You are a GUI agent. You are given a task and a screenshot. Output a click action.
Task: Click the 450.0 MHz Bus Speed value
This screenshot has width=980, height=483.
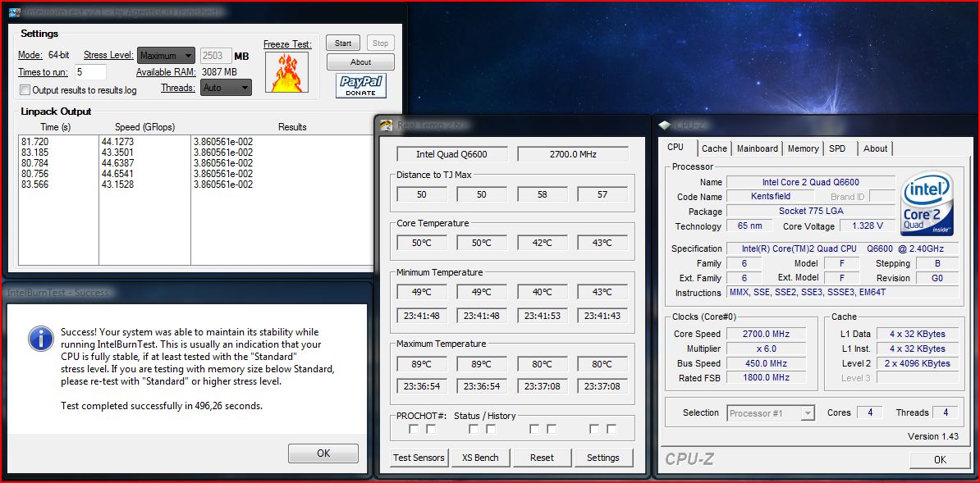[766, 363]
